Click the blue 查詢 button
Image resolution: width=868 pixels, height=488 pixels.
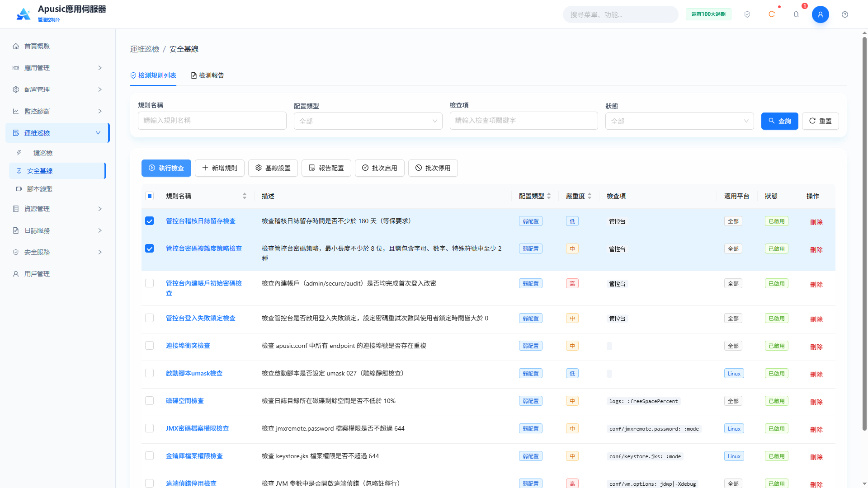pos(780,121)
